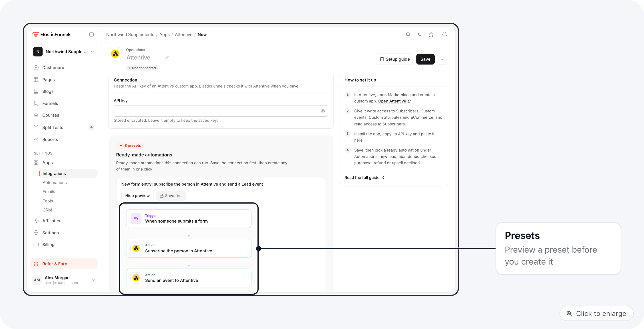Click the form trigger icon
Image resolution: width=644 pixels, height=329 pixels.
point(136,219)
